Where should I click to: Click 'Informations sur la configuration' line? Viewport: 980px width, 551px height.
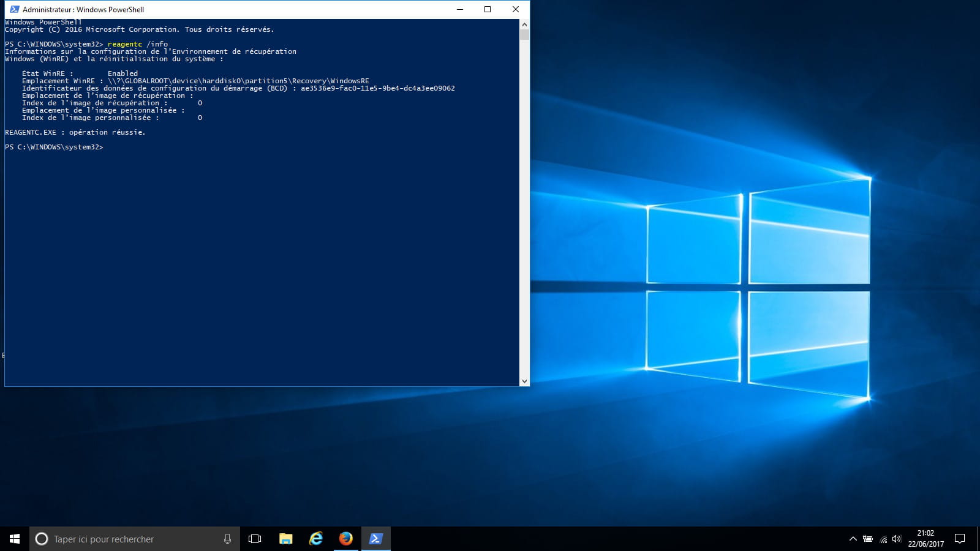click(151, 51)
